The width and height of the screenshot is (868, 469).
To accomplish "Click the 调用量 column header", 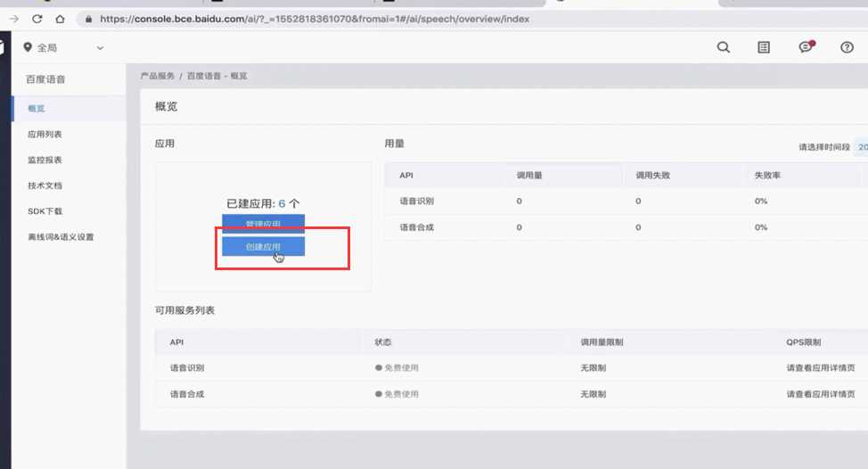I will click(x=529, y=175).
